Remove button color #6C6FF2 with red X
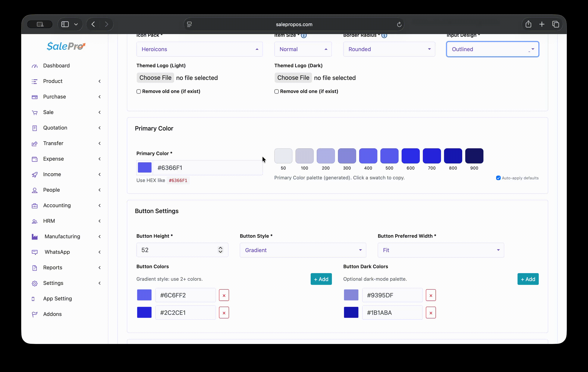 tap(224, 295)
